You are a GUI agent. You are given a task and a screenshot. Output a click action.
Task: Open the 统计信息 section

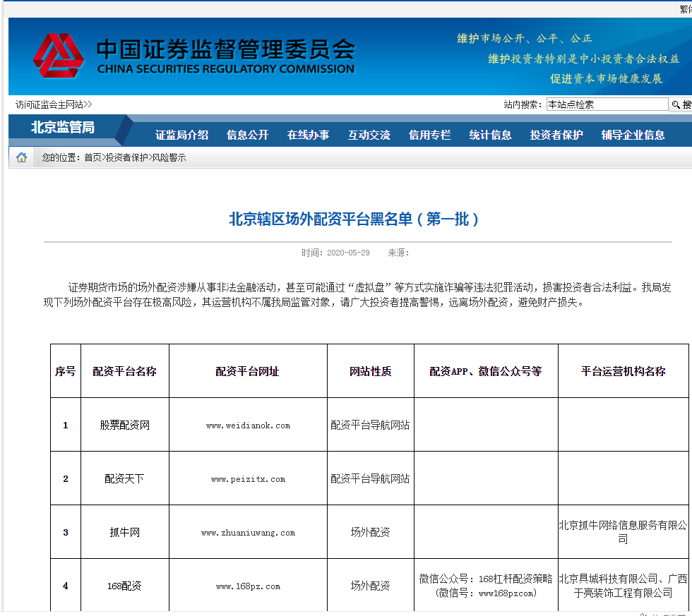(x=489, y=135)
